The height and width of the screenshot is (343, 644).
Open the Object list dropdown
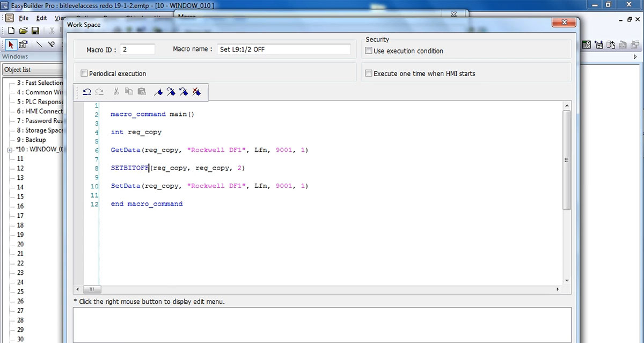[32, 70]
